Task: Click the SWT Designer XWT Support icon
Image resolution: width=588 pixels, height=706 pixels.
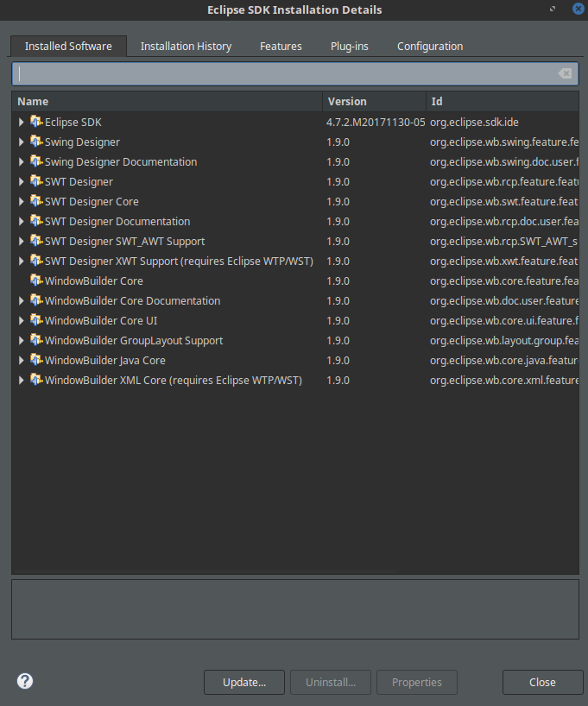Action: (36, 261)
